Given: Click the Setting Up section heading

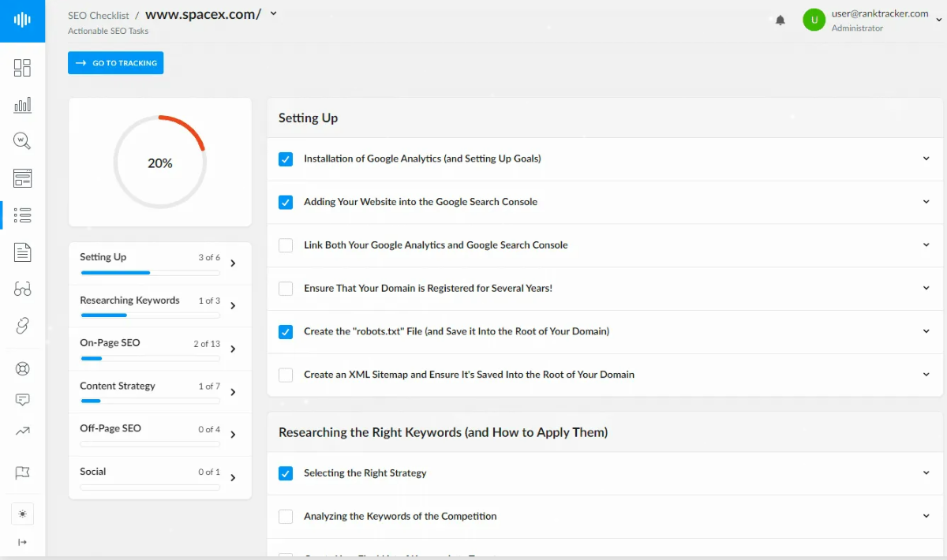Looking at the screenshot, I should [x=308, y=118].
